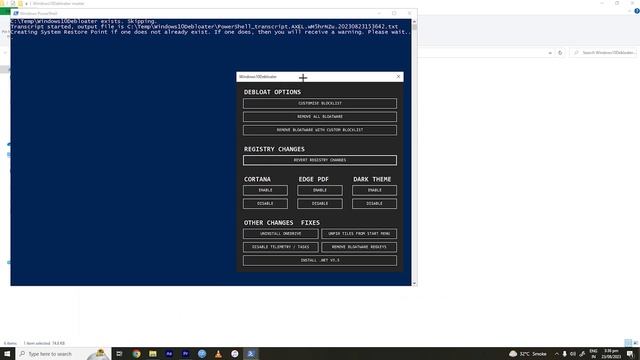The width and height of the screenshot is (640, 360).
Task: Open Adobe Premiere Pro from the taskbar
Action: [x=185, y=354]
